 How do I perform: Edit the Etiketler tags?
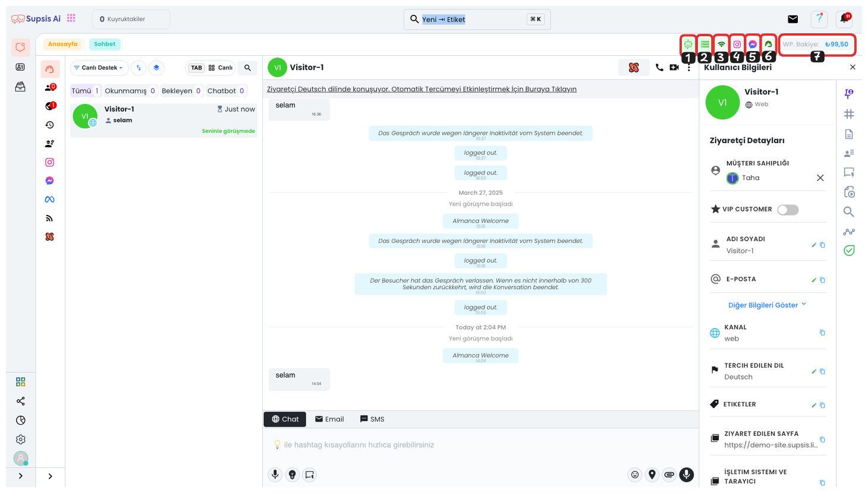[814, 405]
